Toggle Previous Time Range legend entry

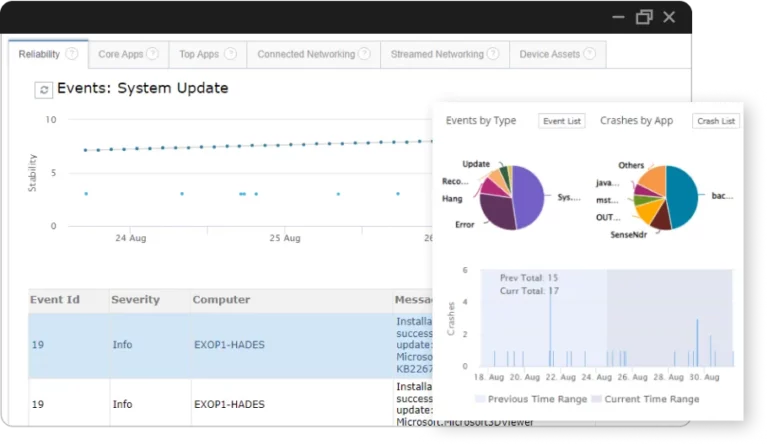pyautogui.click(x=531, y=399)
